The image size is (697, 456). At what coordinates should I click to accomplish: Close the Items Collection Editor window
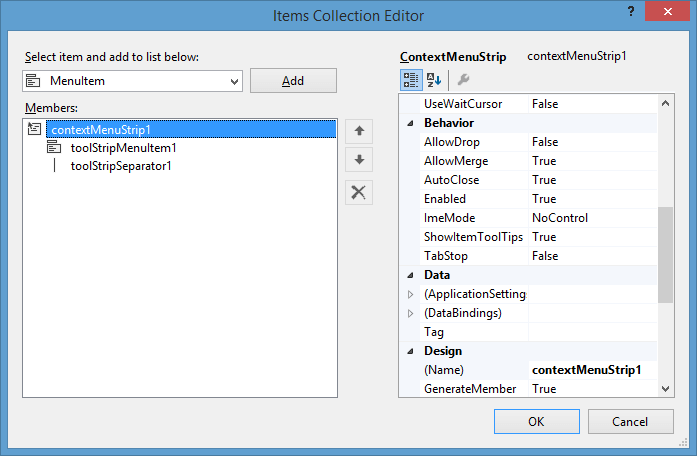tap(667, 12)
